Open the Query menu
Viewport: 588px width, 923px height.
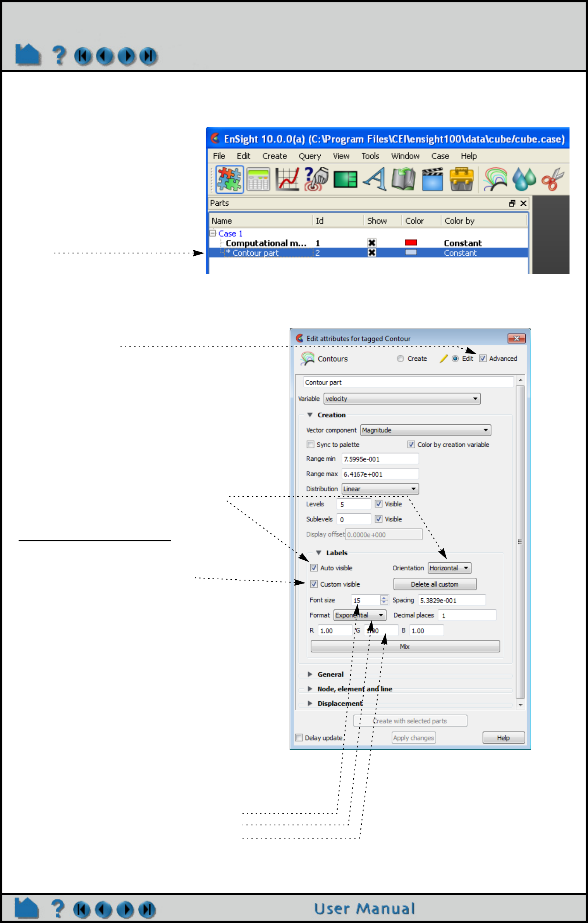point(310,156)
